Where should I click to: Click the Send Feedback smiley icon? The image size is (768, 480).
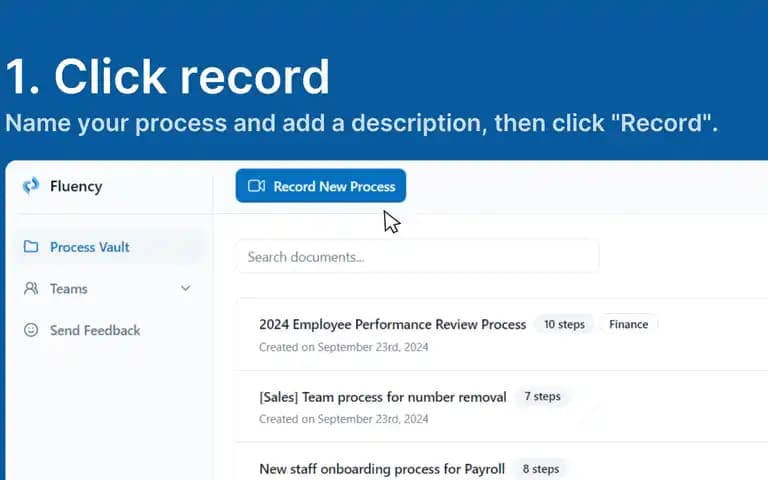pos(31,330)
